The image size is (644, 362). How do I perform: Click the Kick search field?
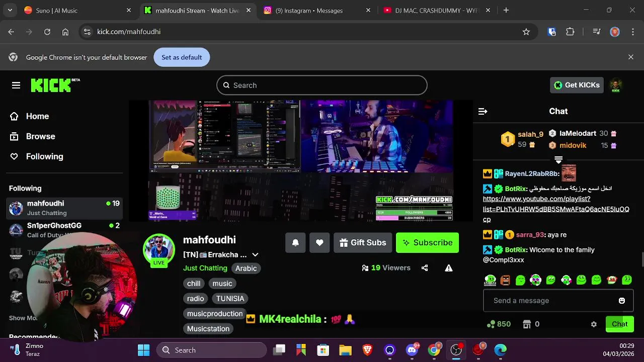click(x=322, y=85)
